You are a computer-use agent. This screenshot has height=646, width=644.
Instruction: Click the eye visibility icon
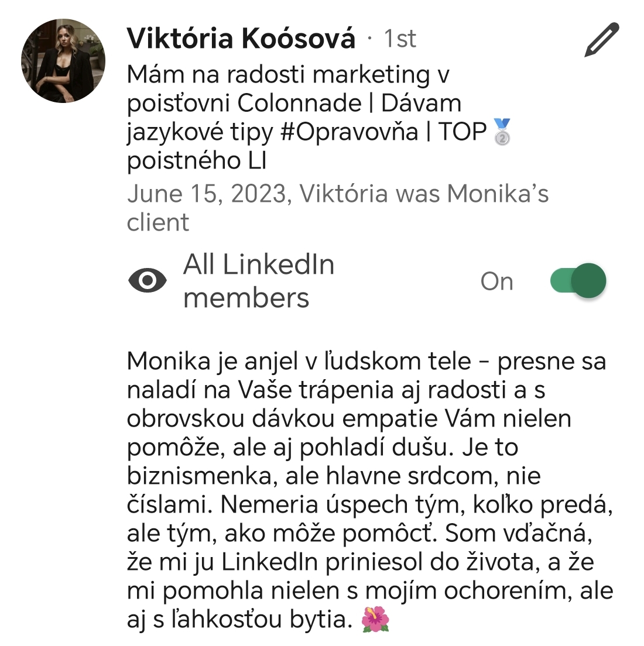pyautogui.click(x=147, y=280)
